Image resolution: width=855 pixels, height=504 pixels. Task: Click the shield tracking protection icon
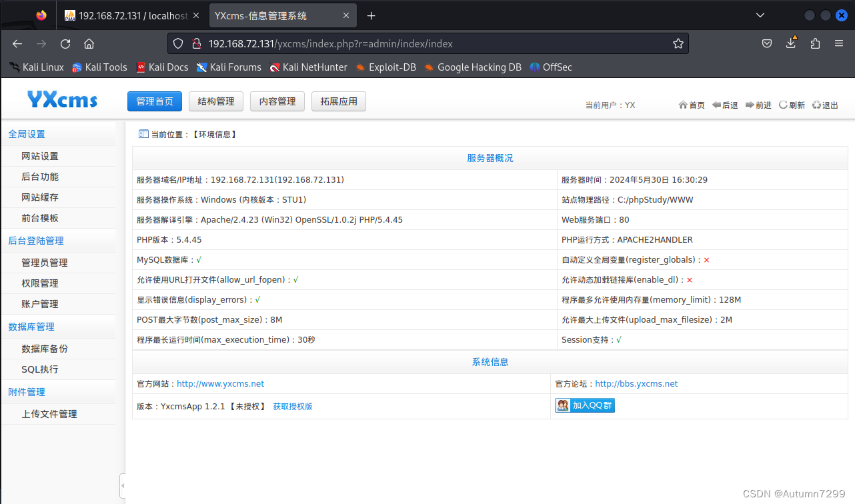point(178,44)
